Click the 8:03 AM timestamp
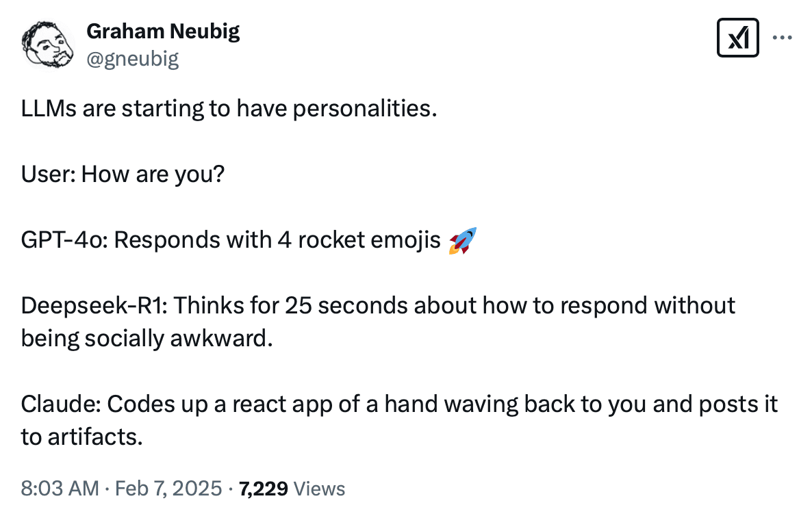812x516 pixels. (x=60, y=489)
